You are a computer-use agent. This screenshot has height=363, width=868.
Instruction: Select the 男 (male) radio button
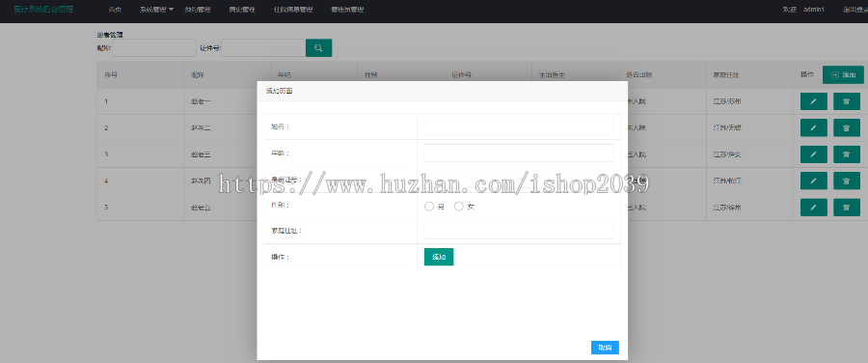429,207
